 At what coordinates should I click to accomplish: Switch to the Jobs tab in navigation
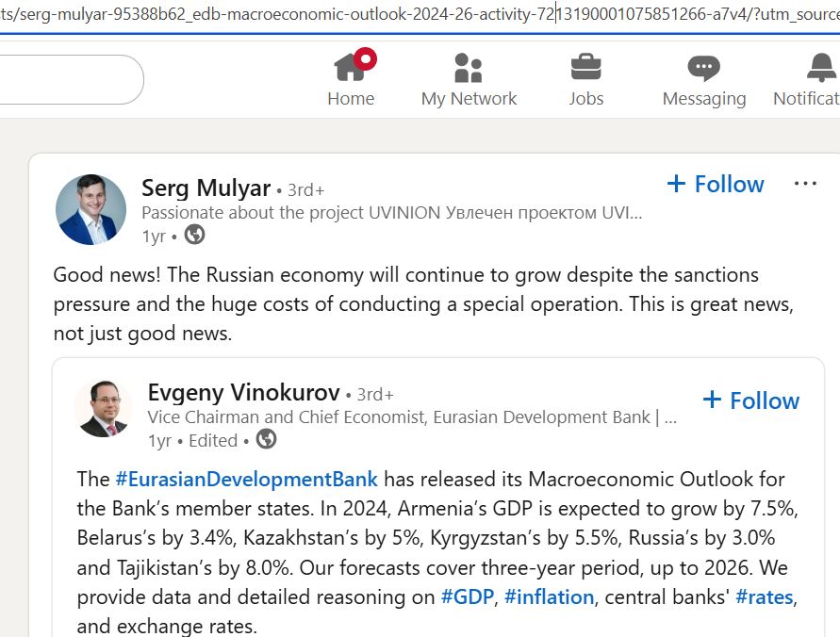click(586, 78)
